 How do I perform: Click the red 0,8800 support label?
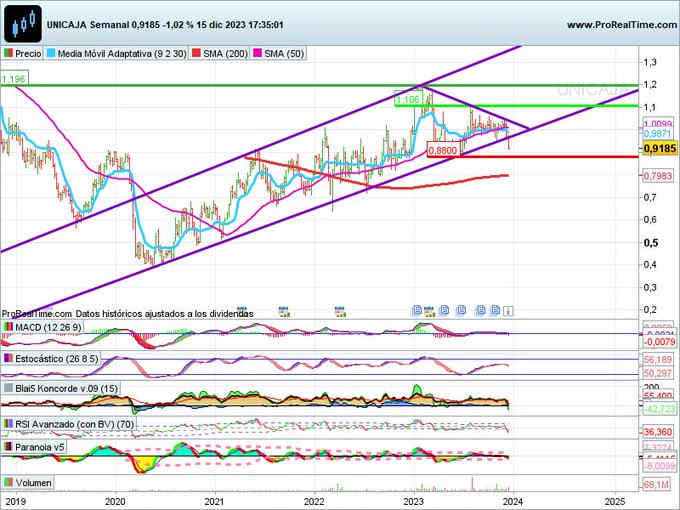(x=443, y=150)
